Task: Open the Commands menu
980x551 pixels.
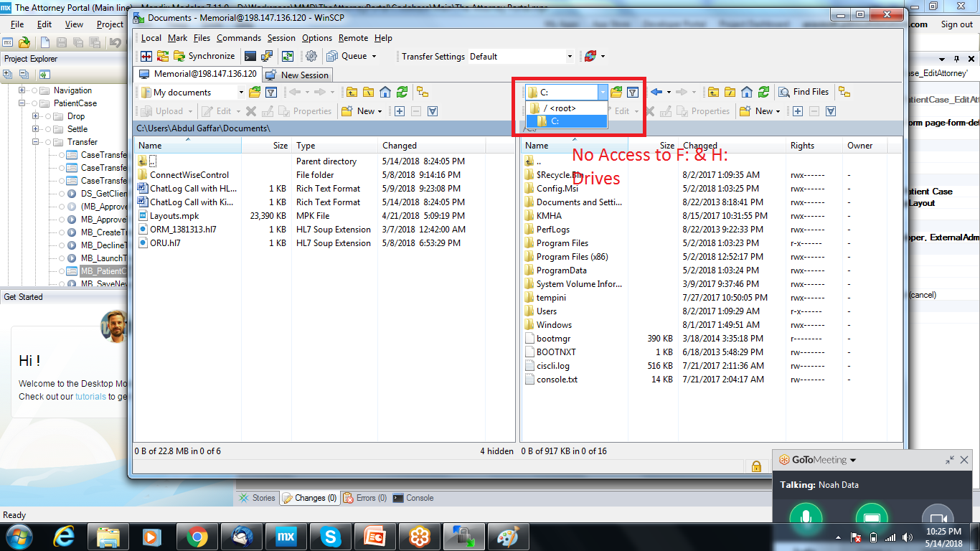Action: pyautogui.click(x=238, y=38)
